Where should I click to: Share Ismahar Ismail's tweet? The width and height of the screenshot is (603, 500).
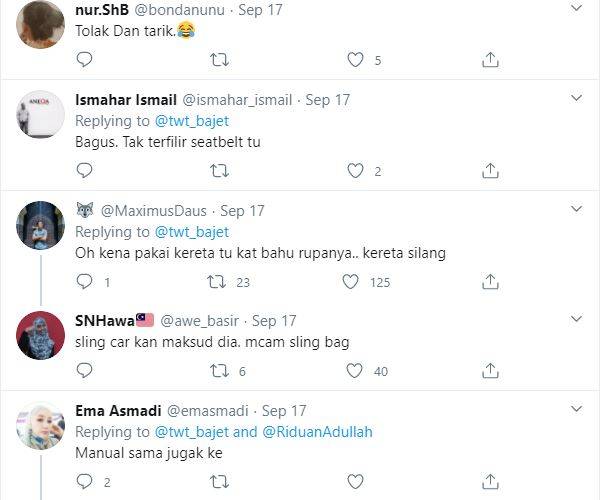click(x=490, y=171)
